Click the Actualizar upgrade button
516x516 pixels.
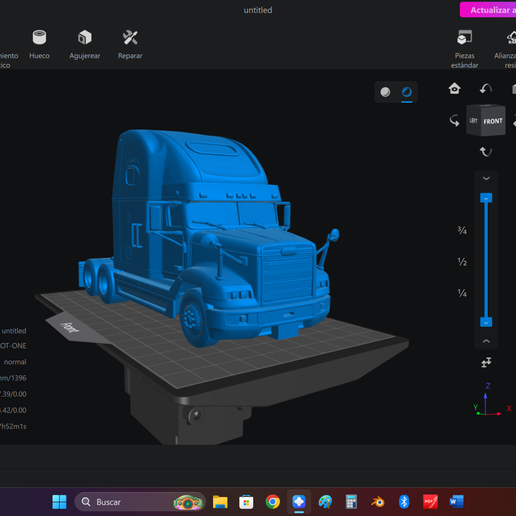(488, 10)
